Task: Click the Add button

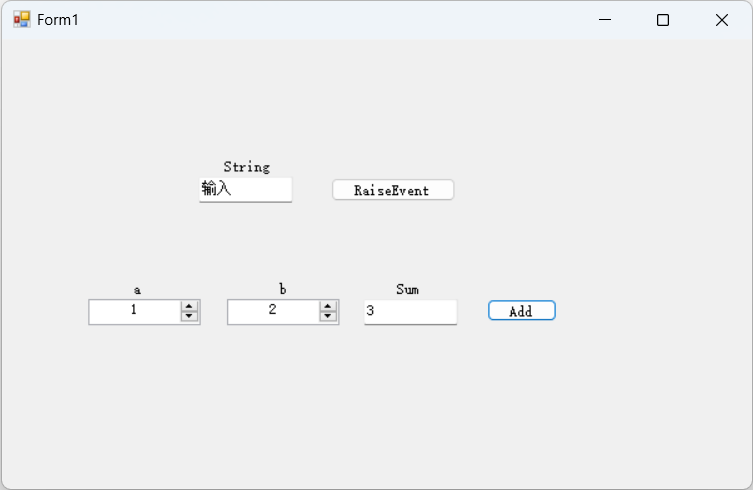Action: 521,311
